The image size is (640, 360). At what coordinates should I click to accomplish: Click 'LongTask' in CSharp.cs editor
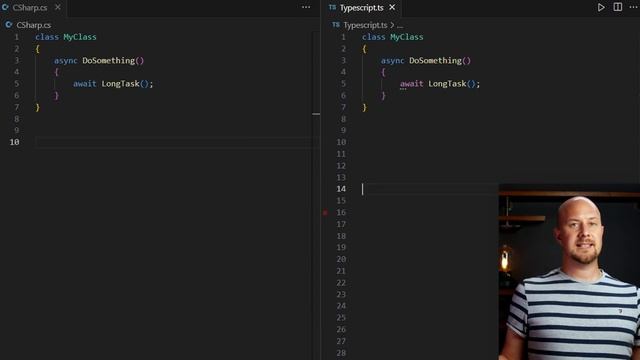coord(120,84)
